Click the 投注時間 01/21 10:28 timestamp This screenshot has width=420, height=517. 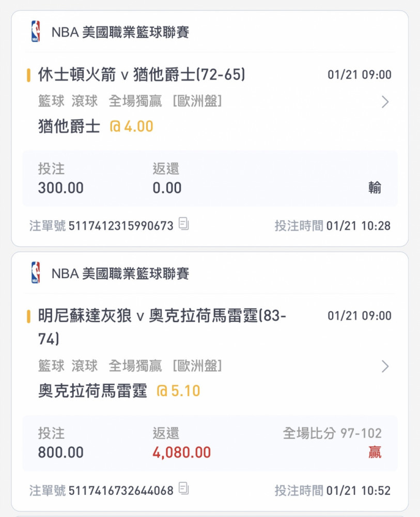(332, 225)
